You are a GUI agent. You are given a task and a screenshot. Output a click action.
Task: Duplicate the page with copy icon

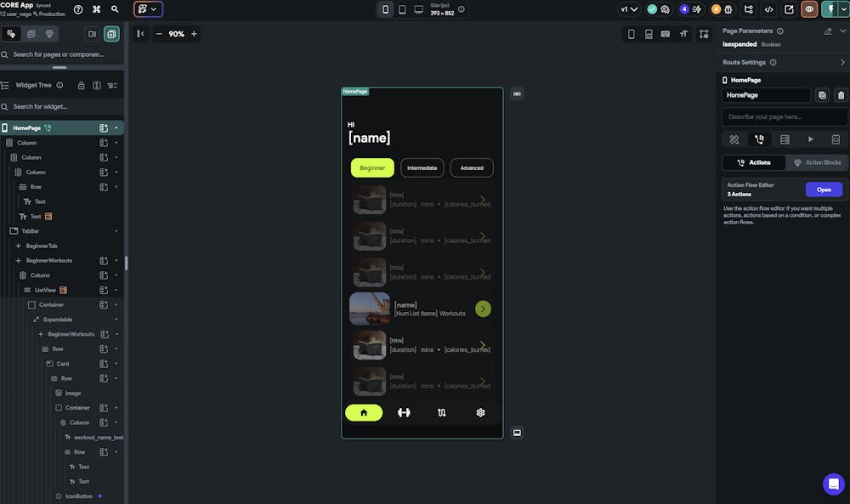(x=822, y=95)
